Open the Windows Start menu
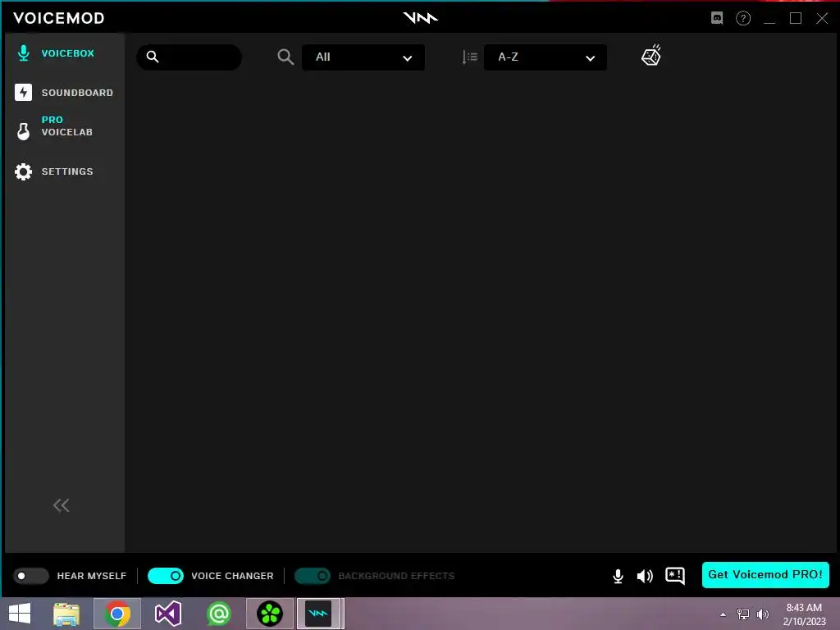The image size is (840, 630). (20, 614)
